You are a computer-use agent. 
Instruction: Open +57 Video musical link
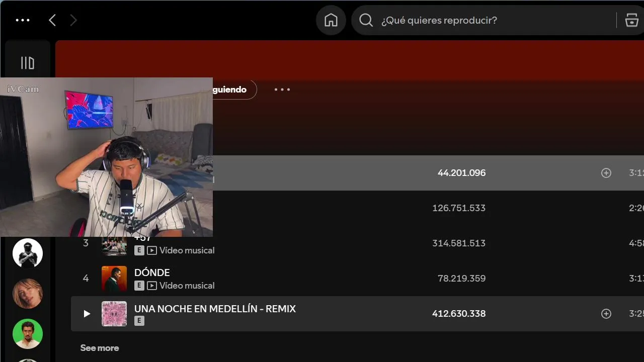click(x=187, y=250)
